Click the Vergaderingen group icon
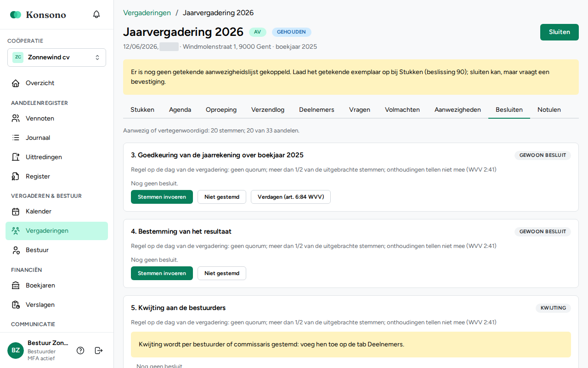Viewport: 588px width, 368px height. tap(16, 231)
